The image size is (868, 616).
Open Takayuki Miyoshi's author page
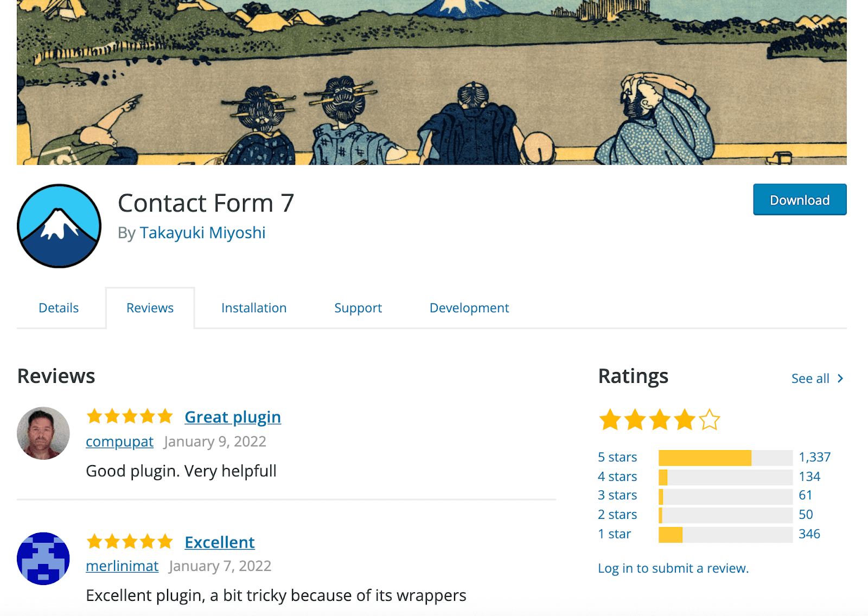point(202,232)
